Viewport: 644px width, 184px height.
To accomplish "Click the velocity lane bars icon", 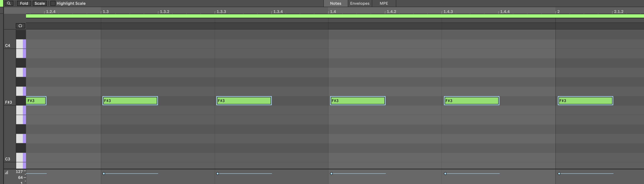I will [6, 172].
